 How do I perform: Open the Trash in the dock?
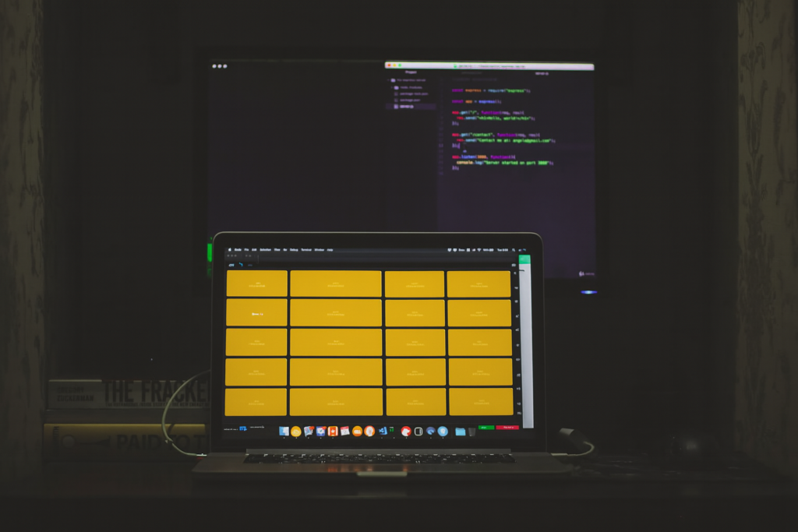click(x=471, y=431)
